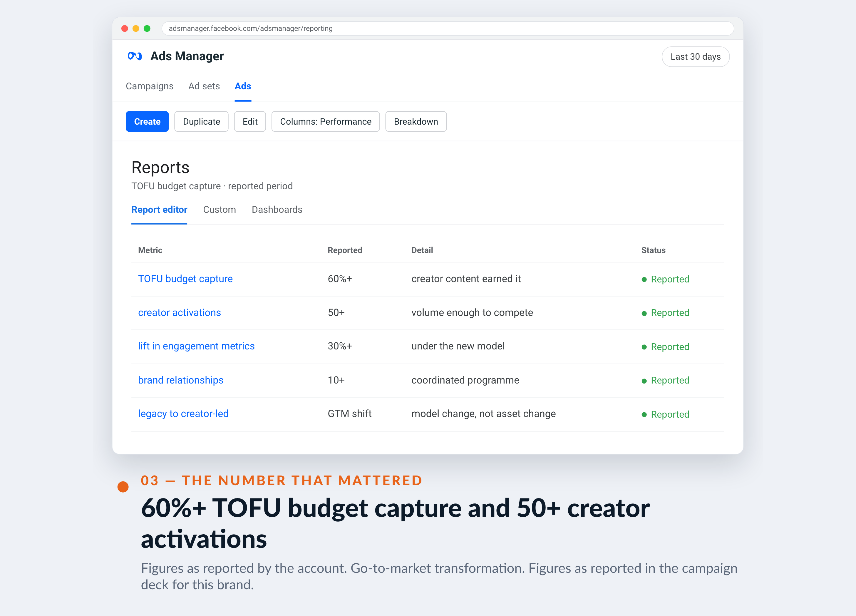Click the Edit button
Screen dimensions: 856x616
click(250, 122)
